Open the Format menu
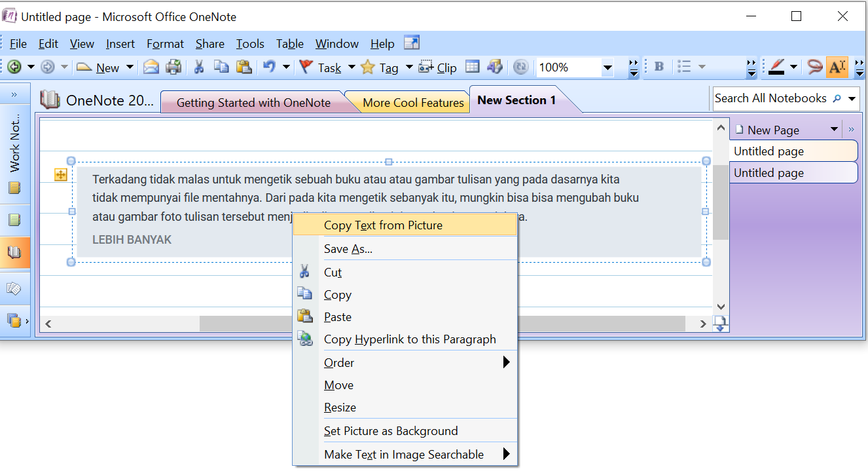The height and width of the screenshot is (473, 868). click(x=165, y=44)
